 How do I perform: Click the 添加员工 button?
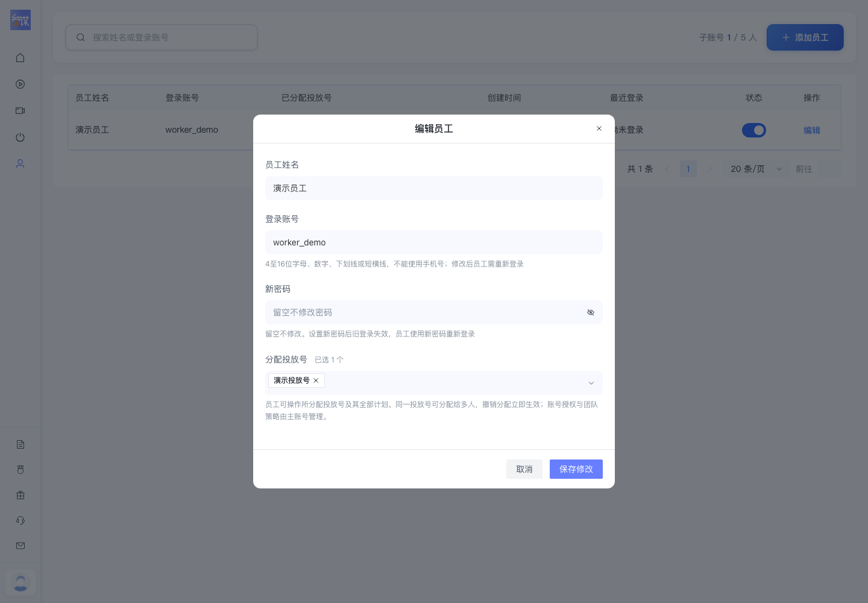pyautogui.click(x=805, y=37)
